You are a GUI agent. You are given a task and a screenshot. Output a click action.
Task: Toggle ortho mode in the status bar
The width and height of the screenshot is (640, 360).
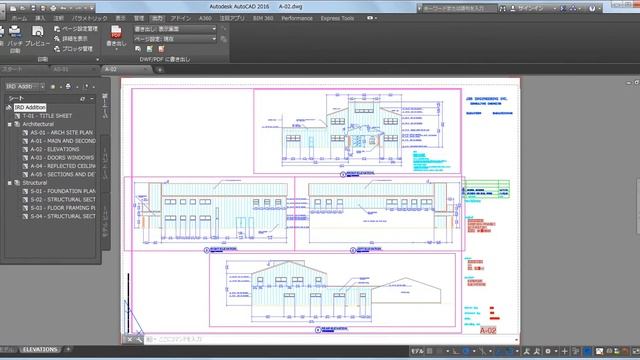[x=455, y=351]
